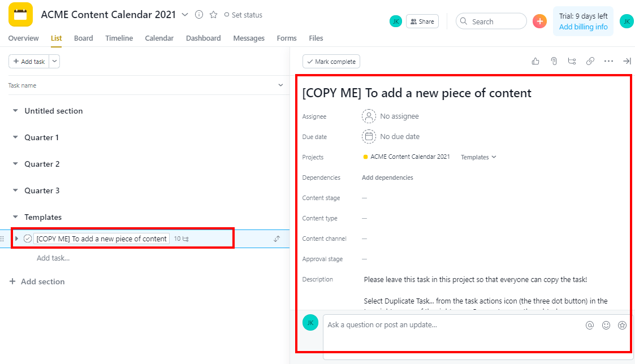Click Mark complete button
Image resolution: width=635 pixels, height=364 pixels.
331,62
